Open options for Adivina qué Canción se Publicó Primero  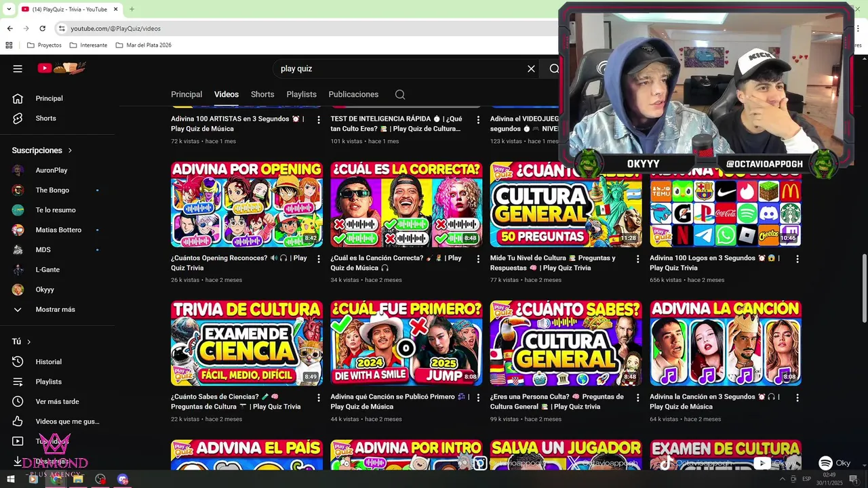478,398
